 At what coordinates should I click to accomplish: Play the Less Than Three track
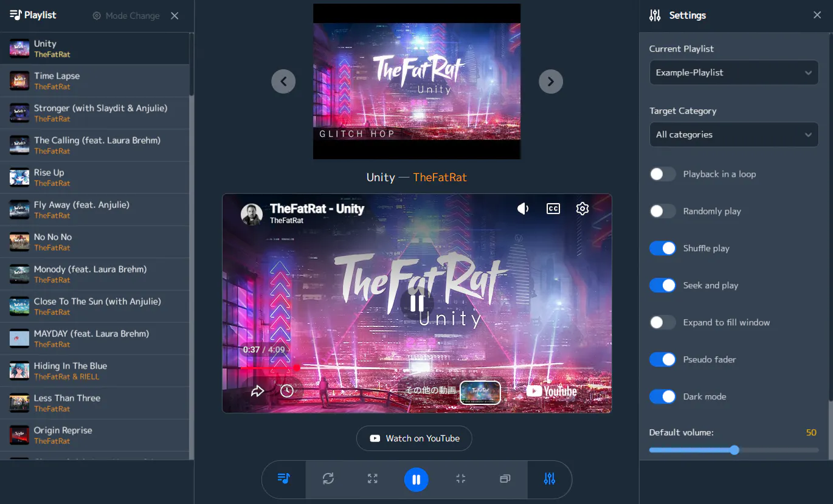95,403
